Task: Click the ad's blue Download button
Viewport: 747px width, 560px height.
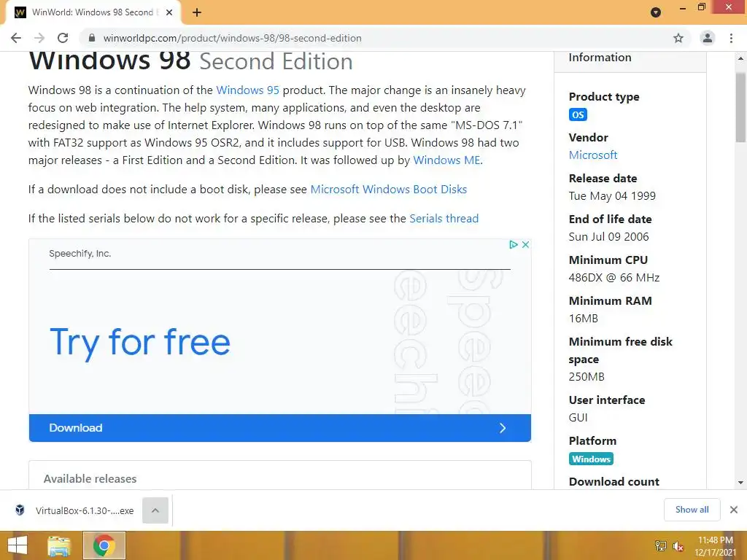Action: coord(279,427)
